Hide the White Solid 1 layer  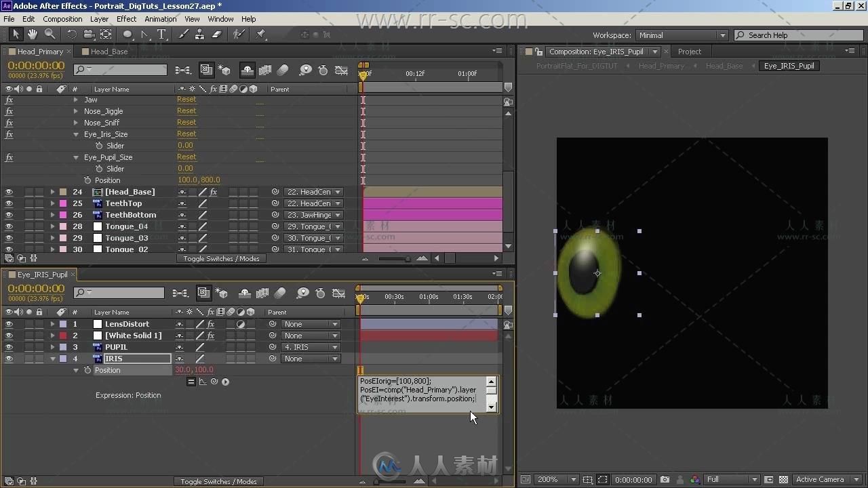pos(9,335)
